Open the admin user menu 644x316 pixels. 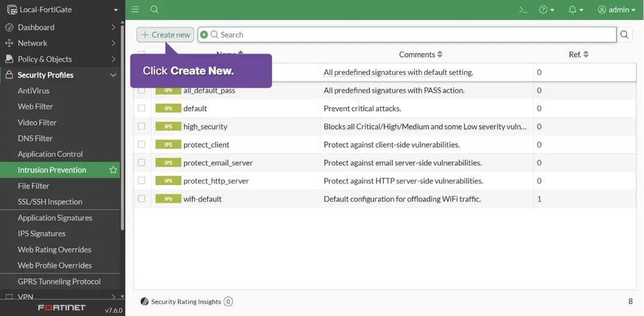(x=617, y=10)
